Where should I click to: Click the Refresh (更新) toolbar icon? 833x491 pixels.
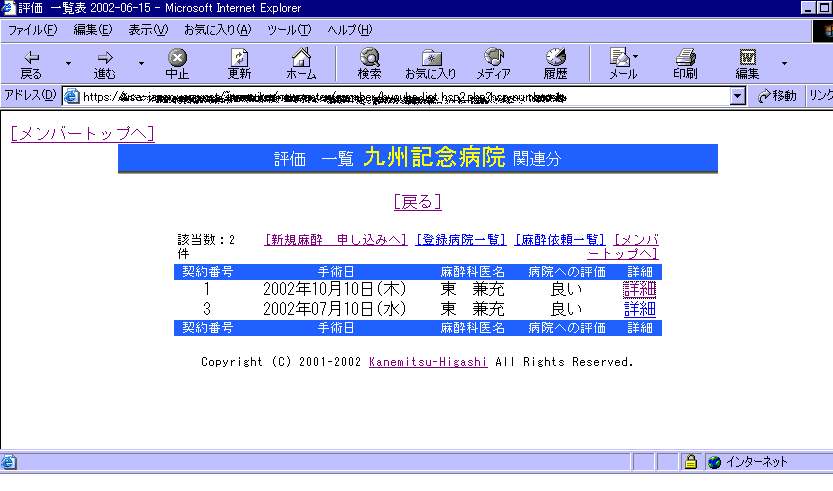tap(239, 58)
